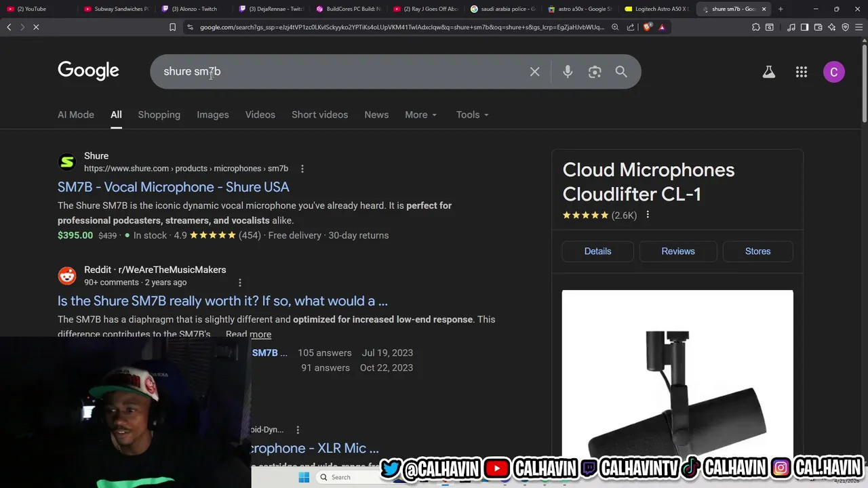Click the Reviews button in product panel
Viewport: 868px width, 488px height.
pos(678,251)
